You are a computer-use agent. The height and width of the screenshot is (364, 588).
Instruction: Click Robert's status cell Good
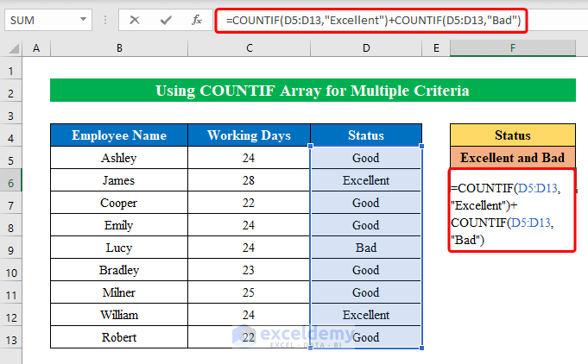tap(366, 337)
